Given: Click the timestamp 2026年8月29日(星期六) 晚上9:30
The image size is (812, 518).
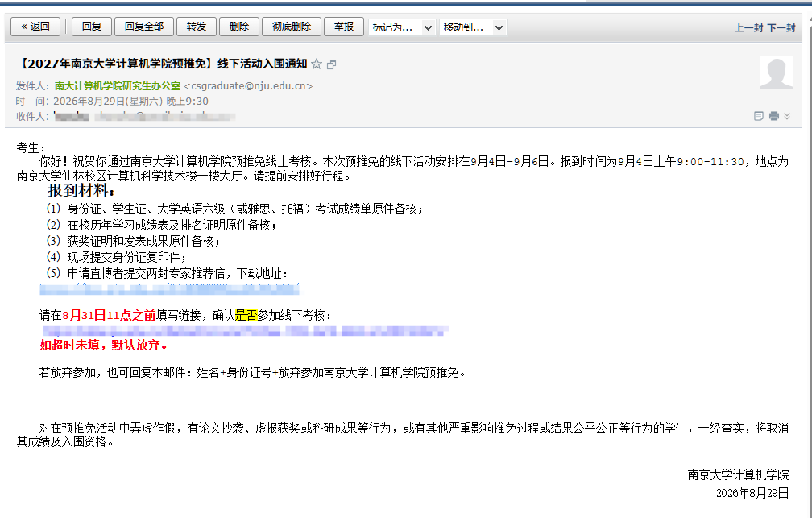Looking at the screenshot, I should click(130, 101).
